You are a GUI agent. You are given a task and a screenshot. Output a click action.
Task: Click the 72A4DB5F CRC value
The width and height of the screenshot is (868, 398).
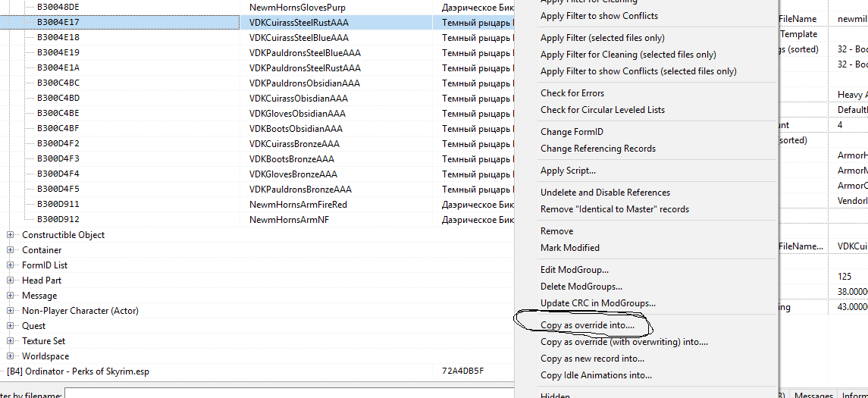[463, 371]
